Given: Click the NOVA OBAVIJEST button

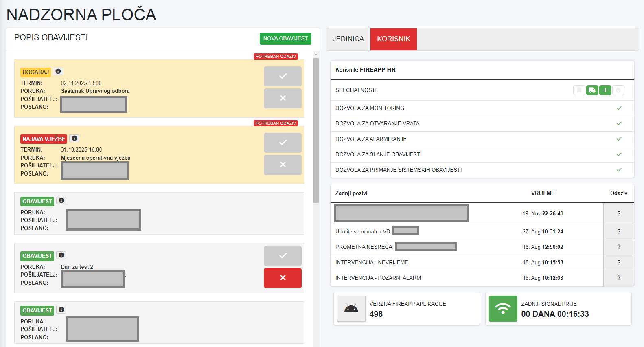Looking at the screenshot, I should pyautogui.click(x=285, y=39).
